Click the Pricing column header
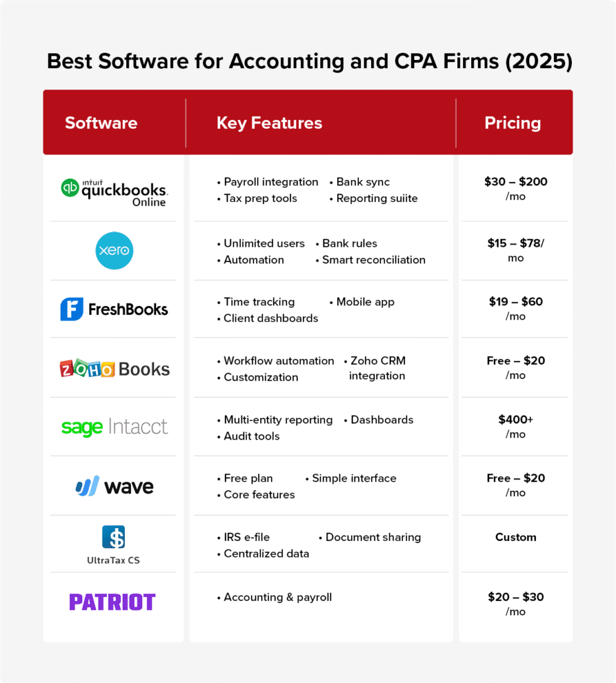This screenshot has width=616, height=683. 513,123
